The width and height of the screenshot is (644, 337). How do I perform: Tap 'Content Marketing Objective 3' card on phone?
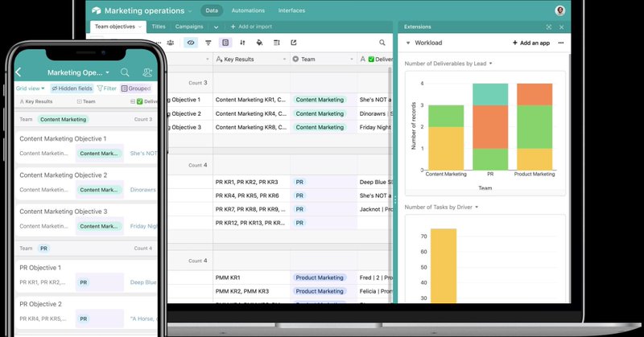point(86,219)
